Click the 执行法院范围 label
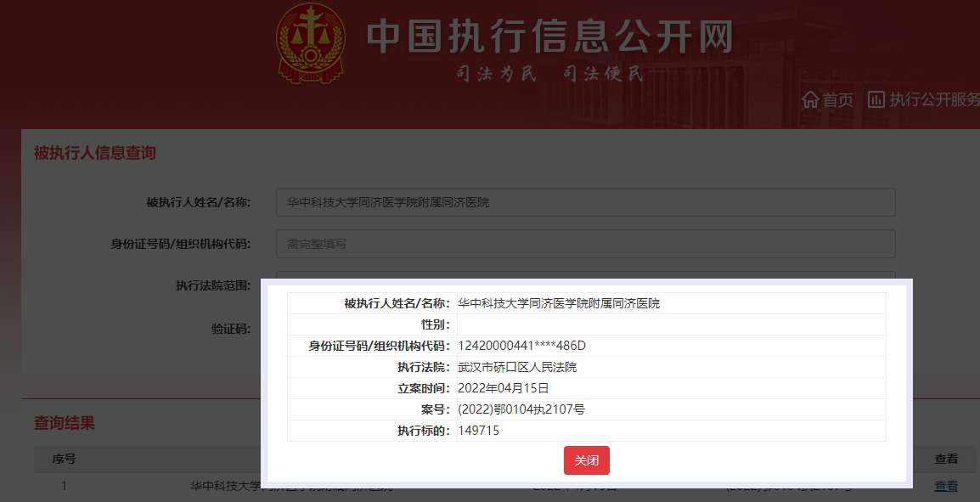980x502 pixels. [213, 285]
